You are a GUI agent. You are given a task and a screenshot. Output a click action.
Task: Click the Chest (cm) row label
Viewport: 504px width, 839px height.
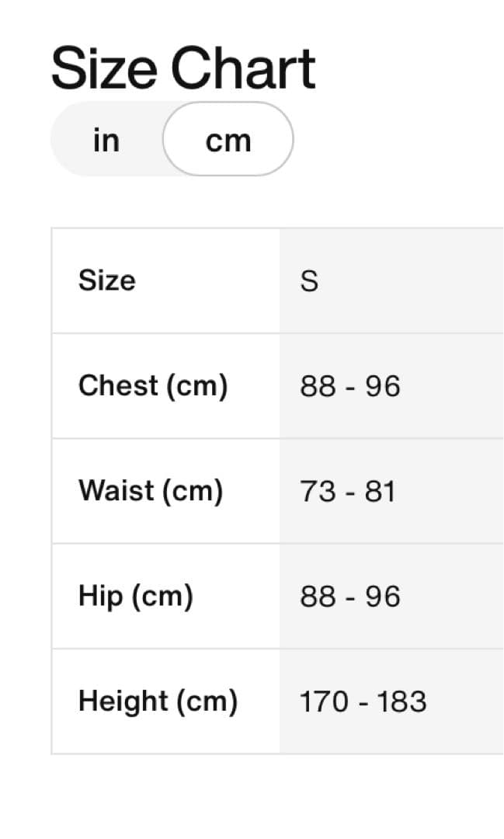click(154, 385)
